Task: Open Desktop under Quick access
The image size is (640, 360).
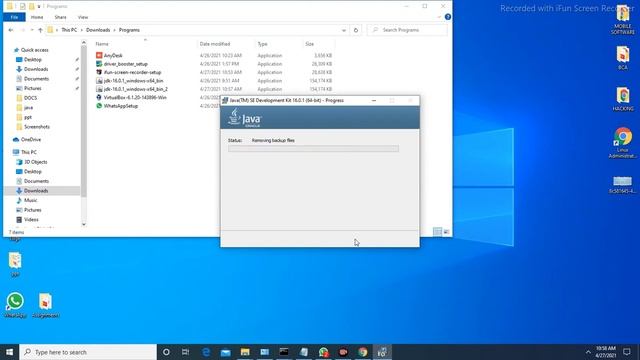Action: (x=33, y=60)
